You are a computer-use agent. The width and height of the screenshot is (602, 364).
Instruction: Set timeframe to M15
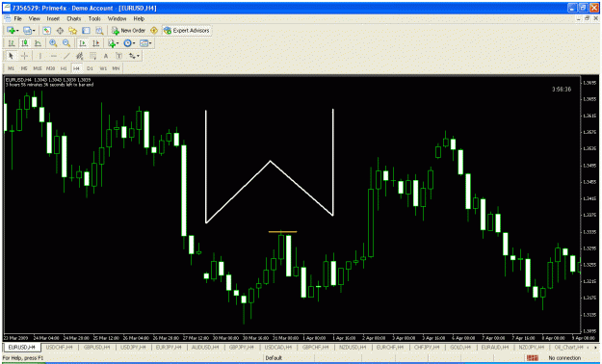click(x=38, y=68)
